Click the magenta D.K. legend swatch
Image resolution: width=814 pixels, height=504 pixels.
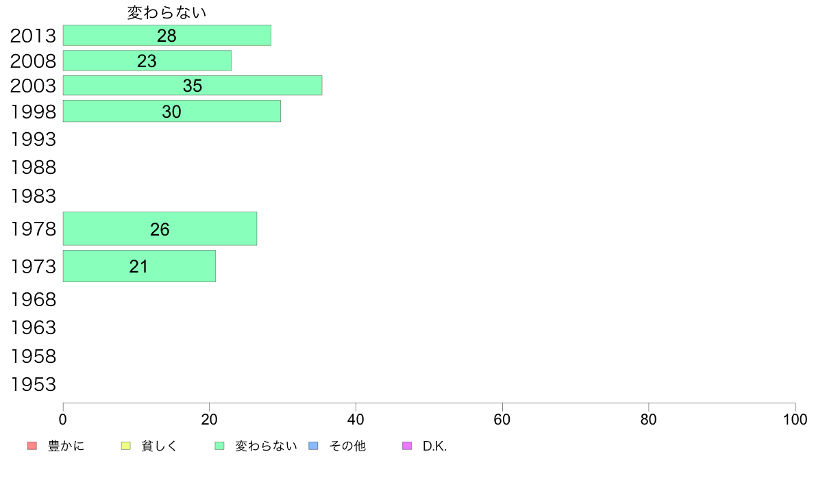pyautogui.click(x=407, y=446)
